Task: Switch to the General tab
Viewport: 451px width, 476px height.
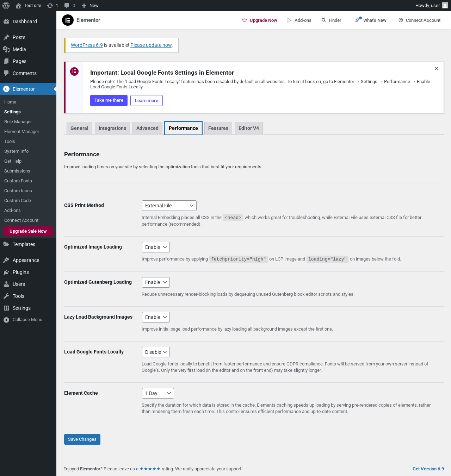Action: pos(79,128)
